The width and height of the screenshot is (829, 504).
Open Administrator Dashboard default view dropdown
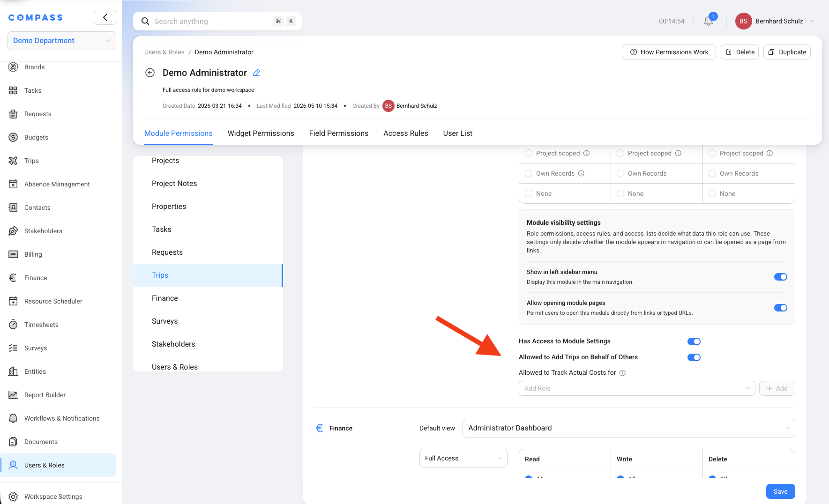[x=628, y=428]
